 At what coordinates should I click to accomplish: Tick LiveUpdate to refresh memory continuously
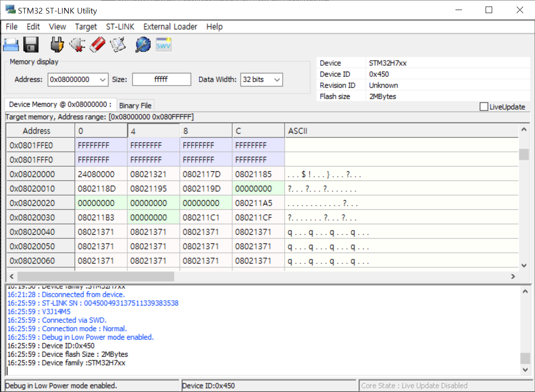click(483, 106)
